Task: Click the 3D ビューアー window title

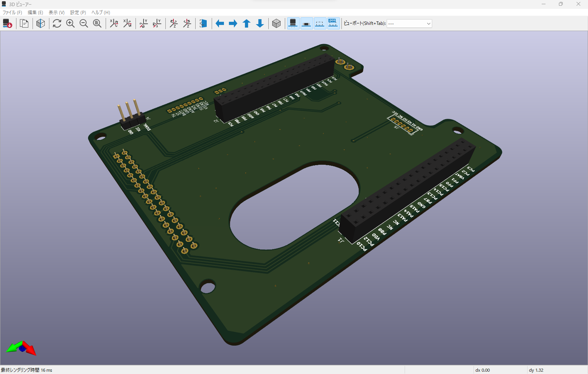Action: 20,4
